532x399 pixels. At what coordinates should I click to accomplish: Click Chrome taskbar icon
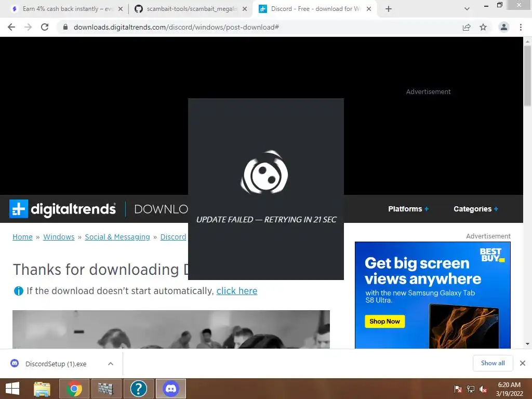74,389
